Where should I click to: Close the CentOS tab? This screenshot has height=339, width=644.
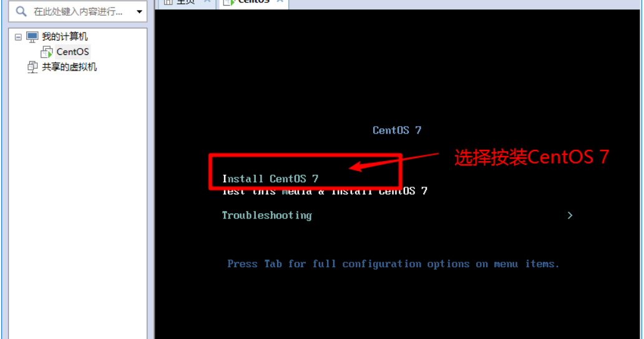pos(280,2)
